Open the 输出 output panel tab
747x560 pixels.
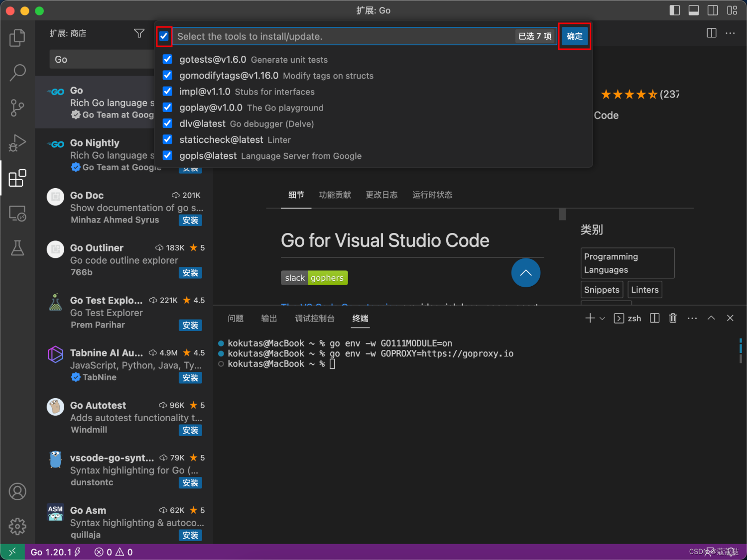[269, 319]
